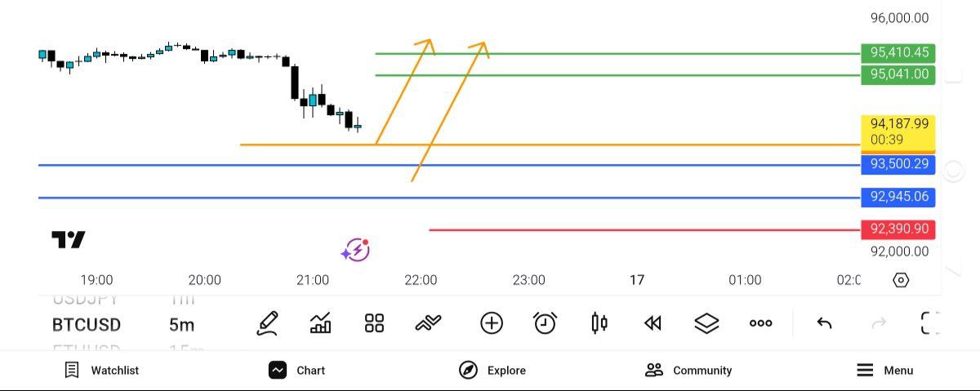Tap the purple lightning event icon

[356, 250]
